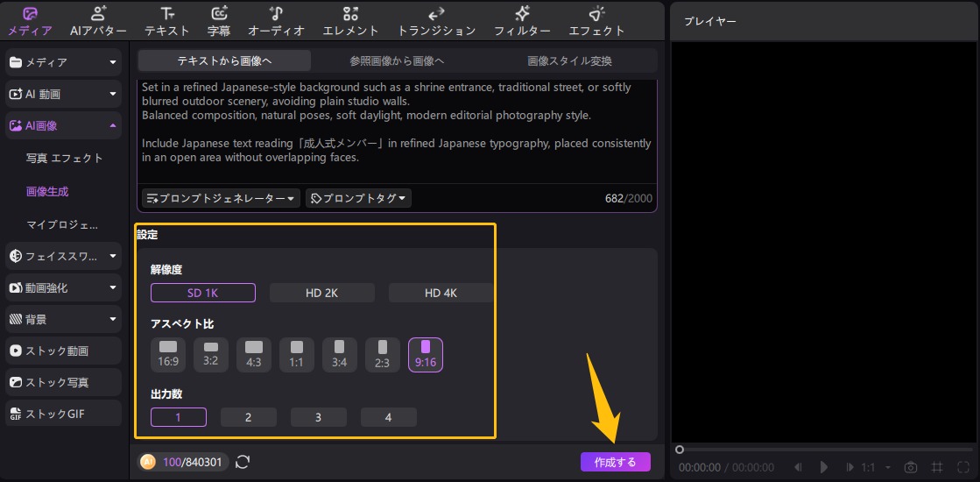
Task: Expand the 背景 sidebar section
Action: pos(63,320)
